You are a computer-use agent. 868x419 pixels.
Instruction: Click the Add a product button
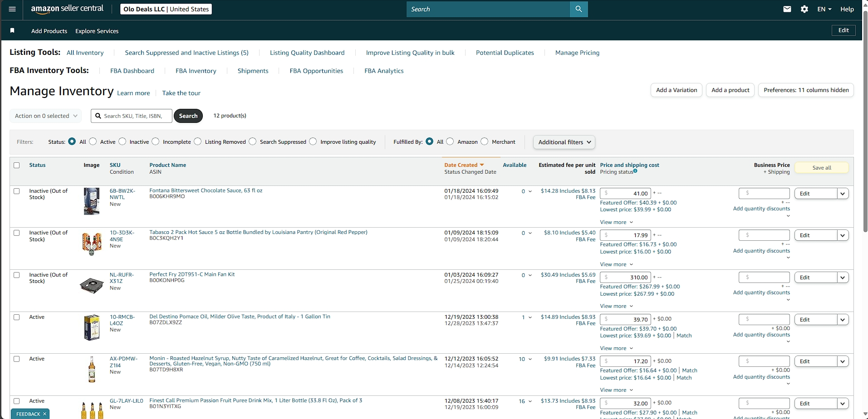pos(730,90)
